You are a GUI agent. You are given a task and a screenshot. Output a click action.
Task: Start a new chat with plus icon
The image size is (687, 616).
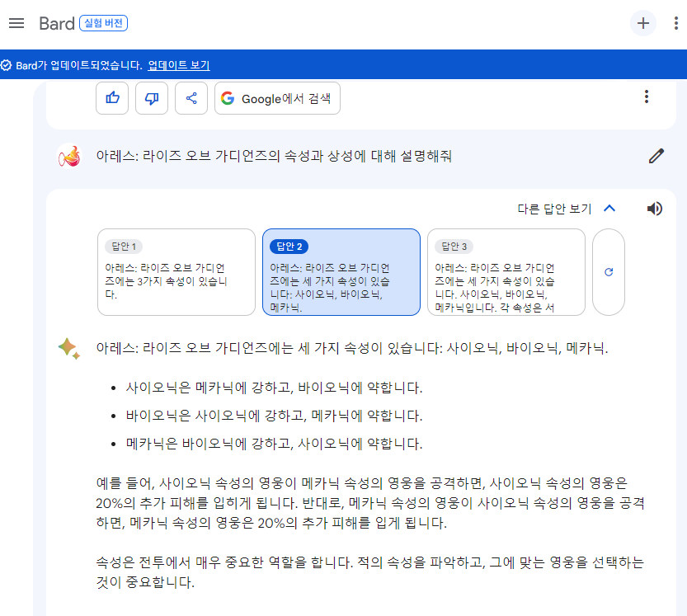642,23
